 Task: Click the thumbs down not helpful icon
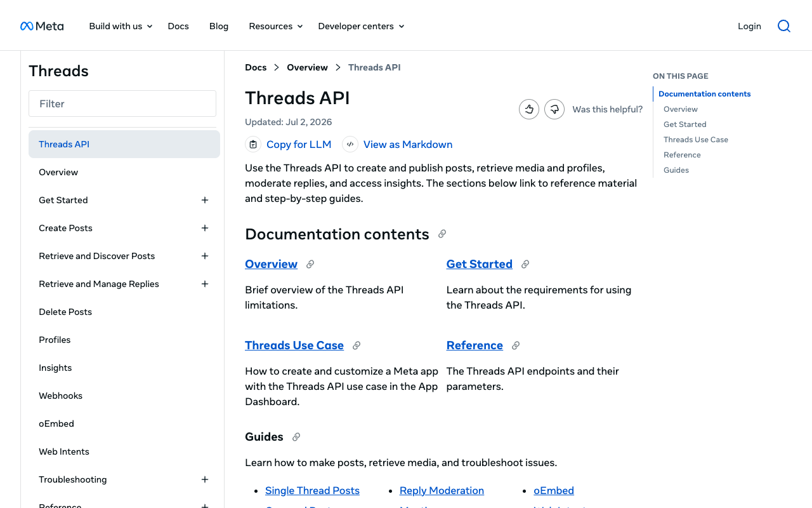coord(554,109)
